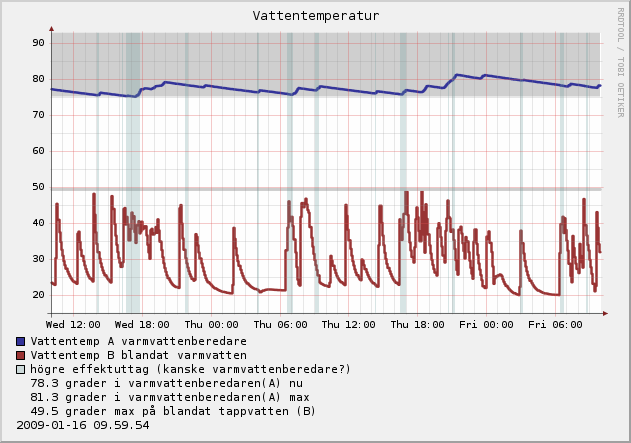The image size is (631, 443).
Task: Click the 'högre effektuttag' legend text
Action: (191, 369)
